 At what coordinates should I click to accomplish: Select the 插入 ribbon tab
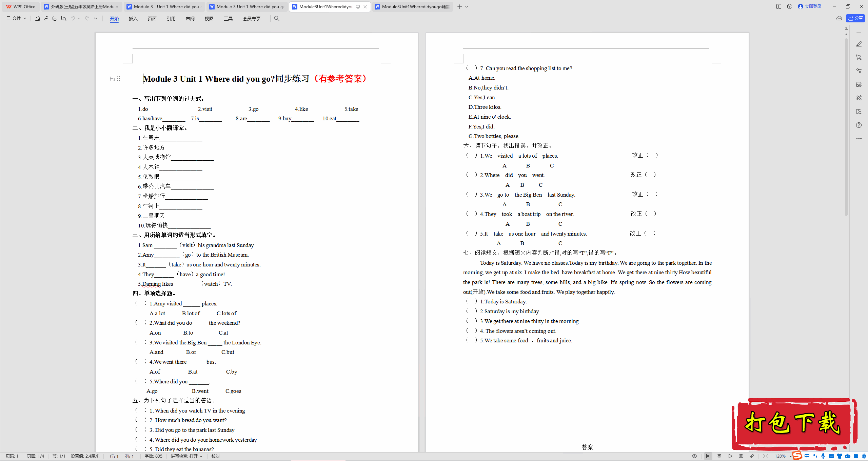[x=133, y=18]
